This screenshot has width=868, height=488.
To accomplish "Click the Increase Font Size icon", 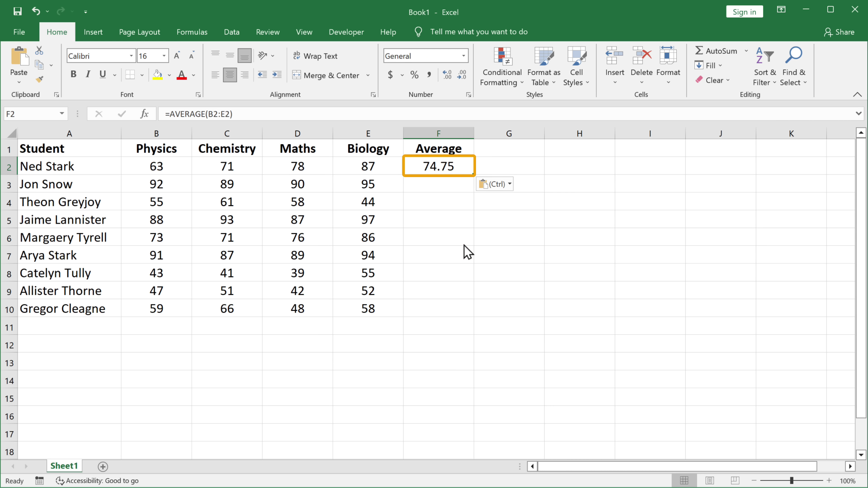I will click(x=177, y=56).
